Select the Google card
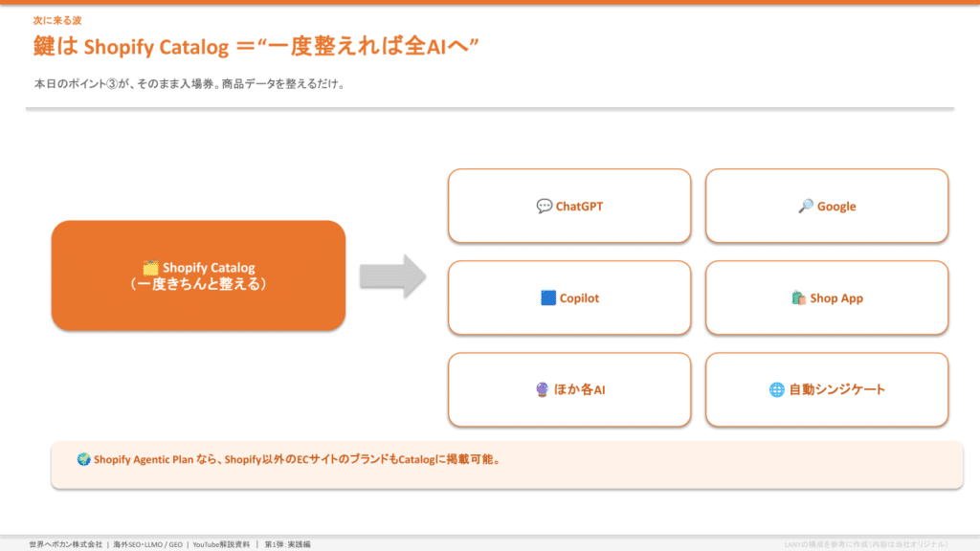The image size is (980, 551). pyautogui.click(x=827, y=206)
